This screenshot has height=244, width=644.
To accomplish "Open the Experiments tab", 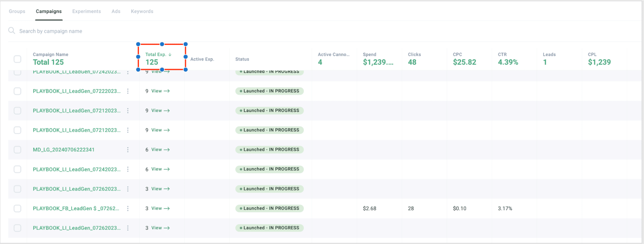I will point(87,11).
